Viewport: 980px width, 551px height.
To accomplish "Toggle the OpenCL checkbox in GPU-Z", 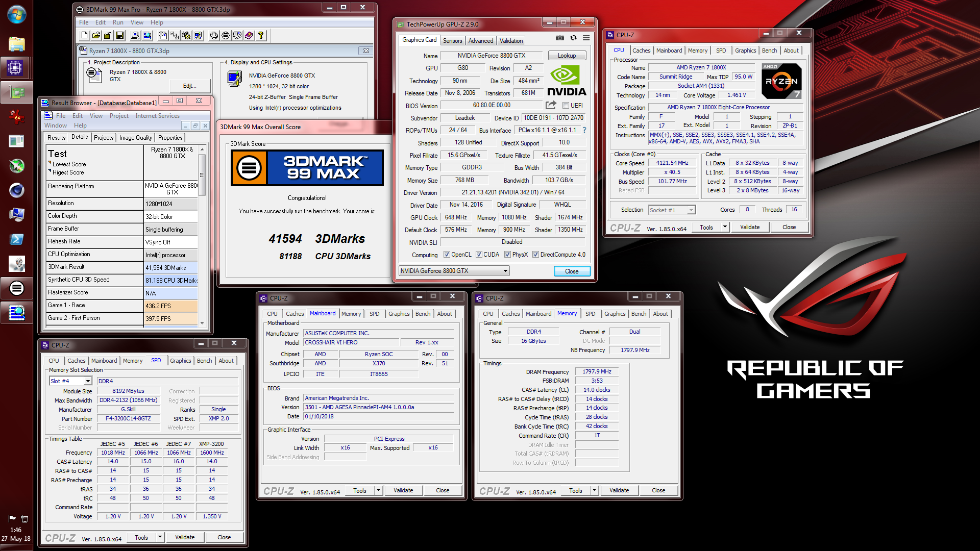I will coord(447,255).
